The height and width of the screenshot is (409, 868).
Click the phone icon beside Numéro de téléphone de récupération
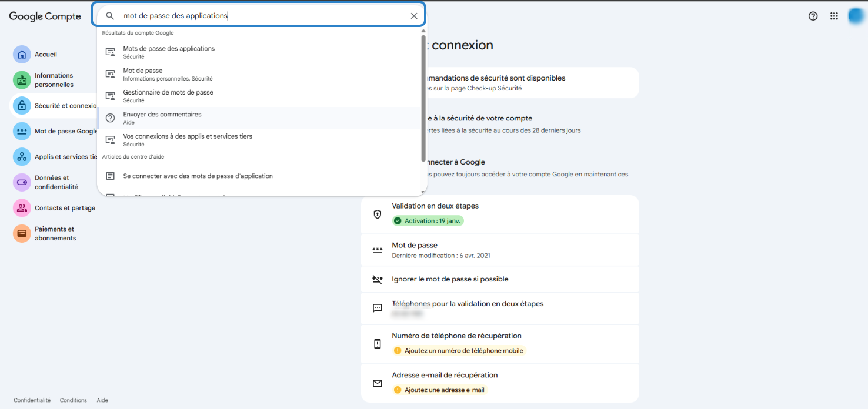(378, 344)
